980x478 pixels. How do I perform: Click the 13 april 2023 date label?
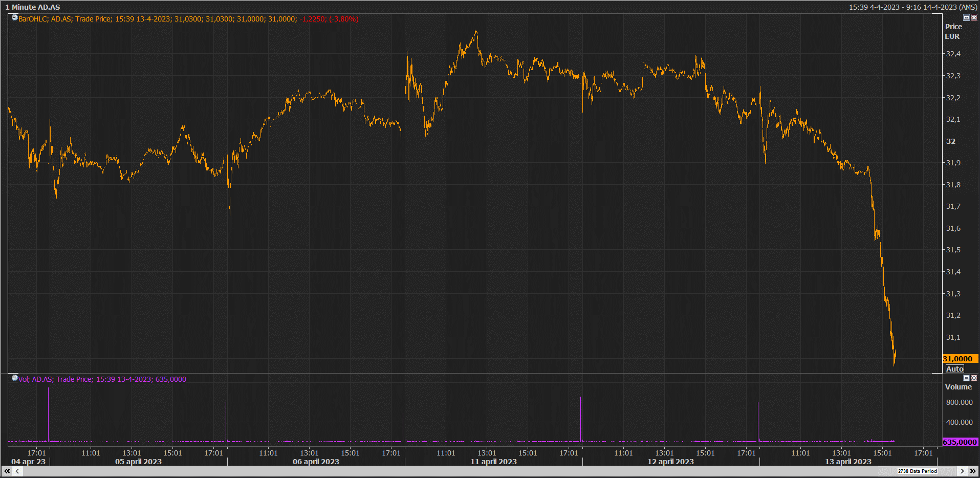(848, 462)
